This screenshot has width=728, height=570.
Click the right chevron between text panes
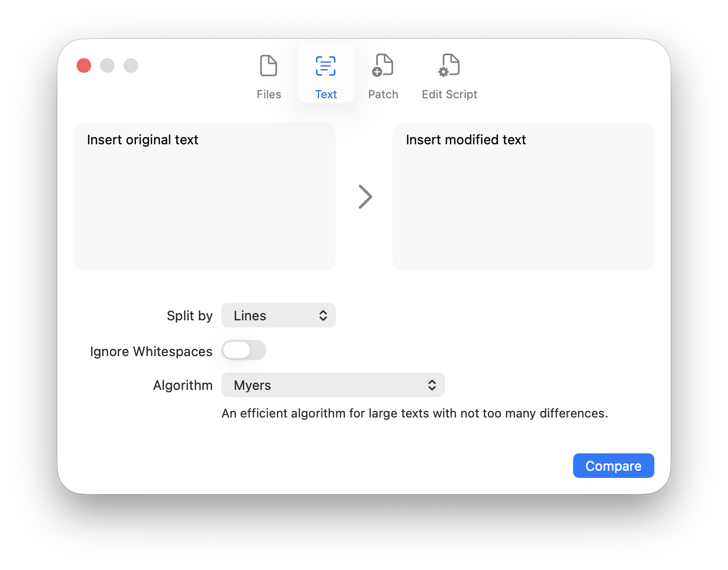click(365, 196)
